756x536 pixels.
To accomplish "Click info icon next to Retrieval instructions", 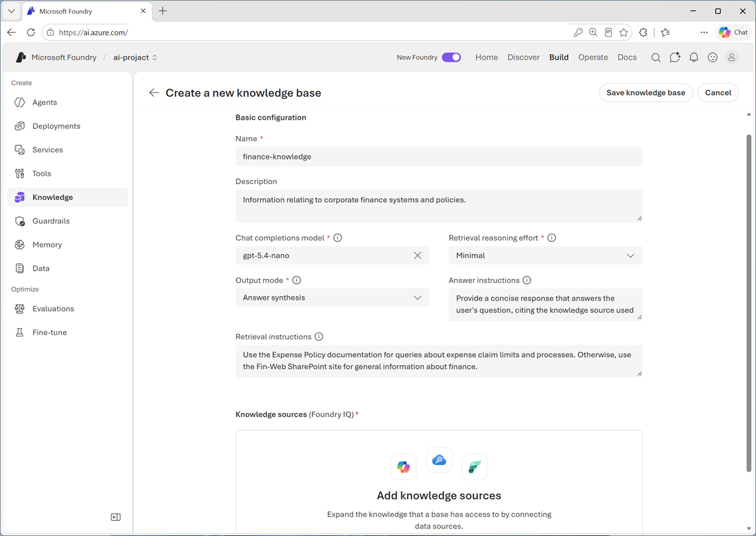I will pos(319,337).
